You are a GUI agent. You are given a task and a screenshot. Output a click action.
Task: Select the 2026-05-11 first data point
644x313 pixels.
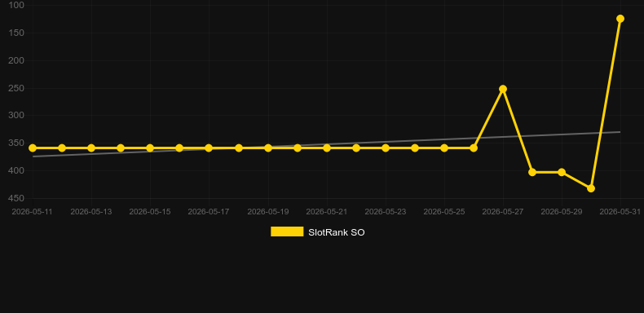33,148
